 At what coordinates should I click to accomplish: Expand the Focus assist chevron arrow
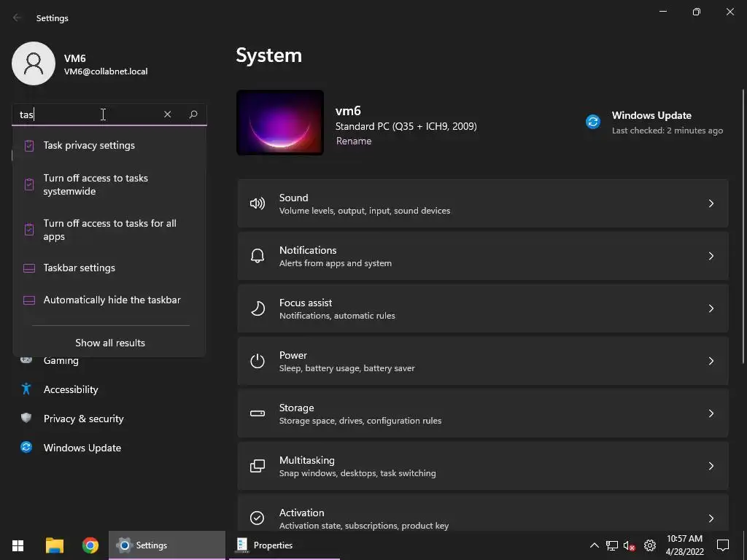pos(711,308)
